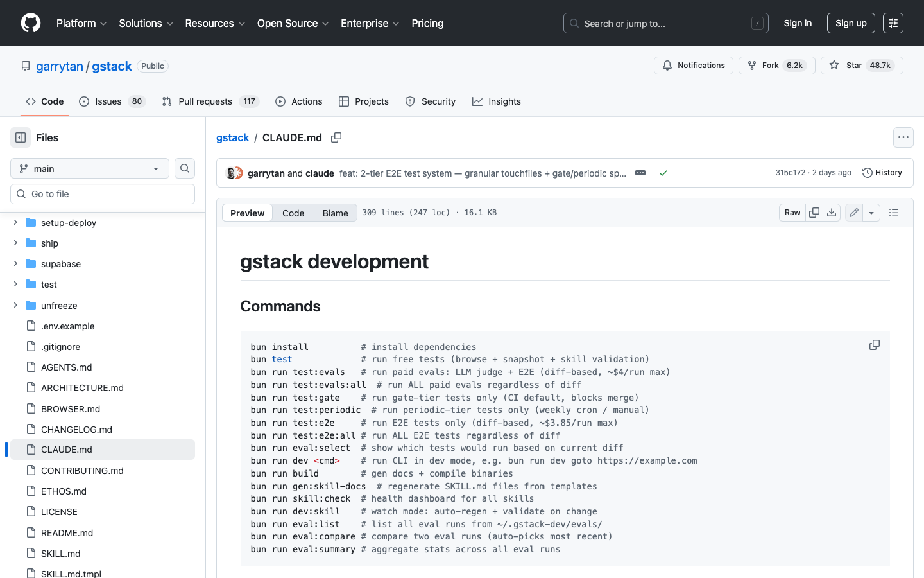Open the command palette icon in header
Viewport: 924px width, 578px height.
pyautogui.click(x=893, y=23)
